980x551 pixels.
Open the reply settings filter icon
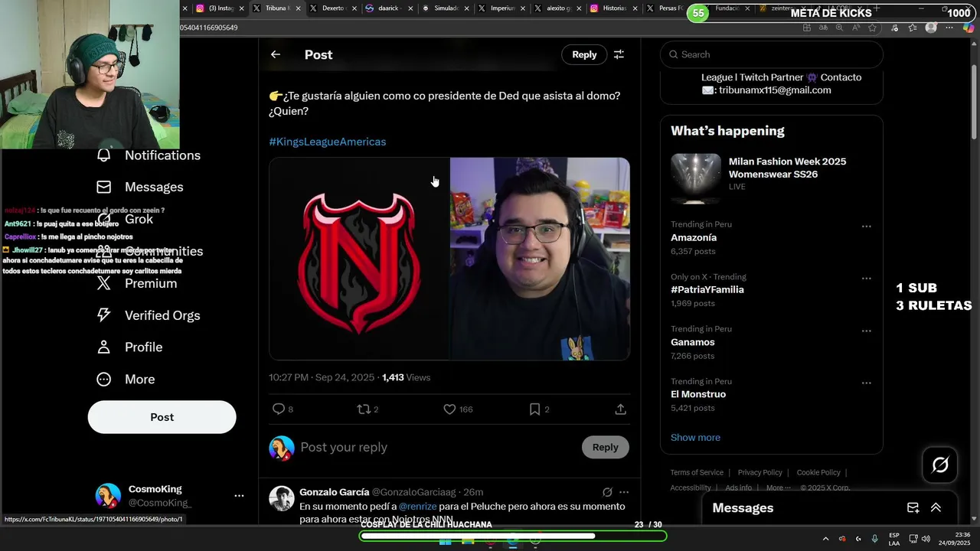pyautogui.click(x=619, y=54)
